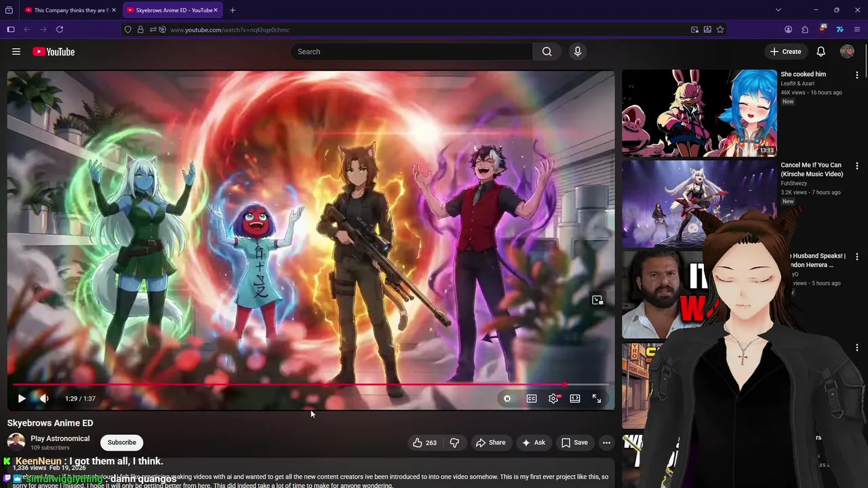Play the Skyebrows Anime ED video

tap(22, 399)
